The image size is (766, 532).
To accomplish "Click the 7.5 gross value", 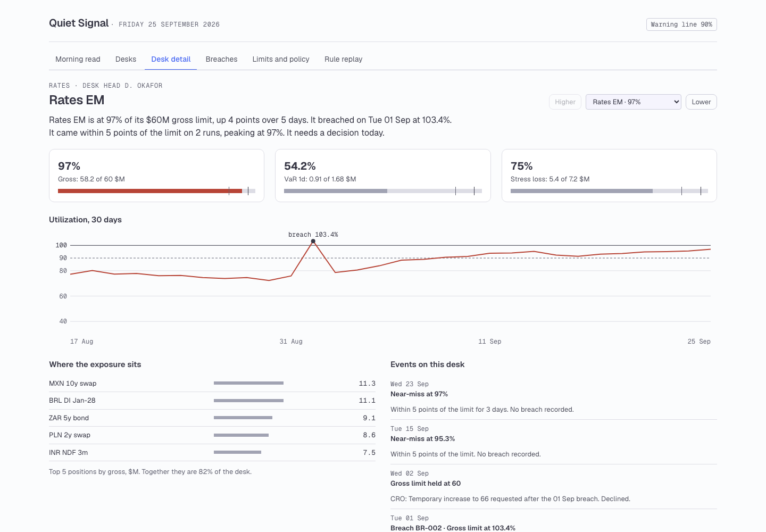I will [x=369, y=453].
